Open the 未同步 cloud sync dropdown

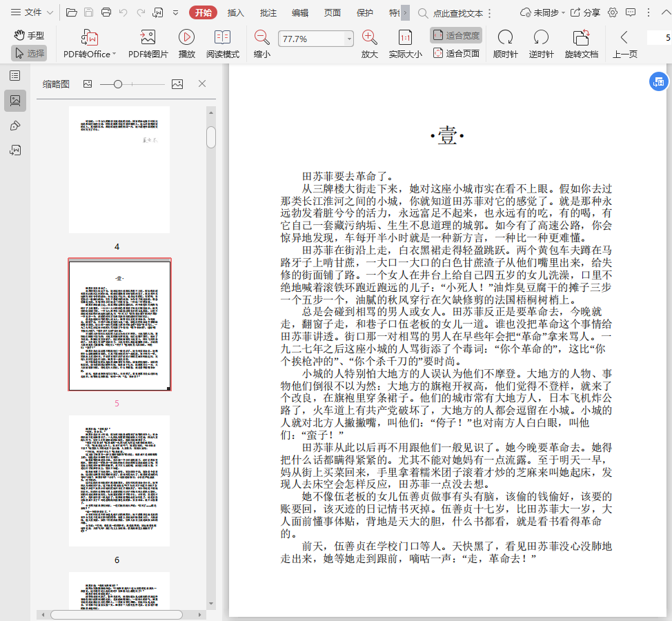(x=542, y=13)
